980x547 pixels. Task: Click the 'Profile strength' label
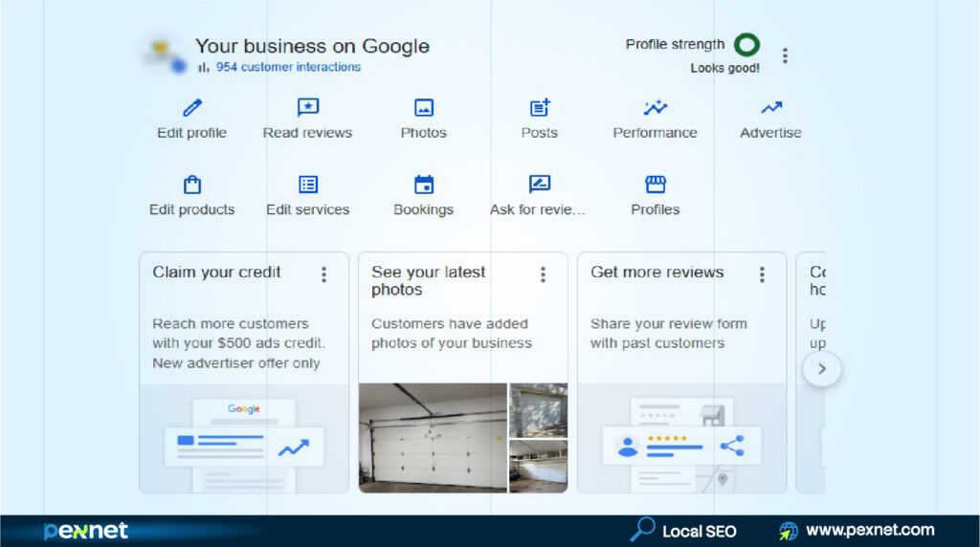[675, 44]
